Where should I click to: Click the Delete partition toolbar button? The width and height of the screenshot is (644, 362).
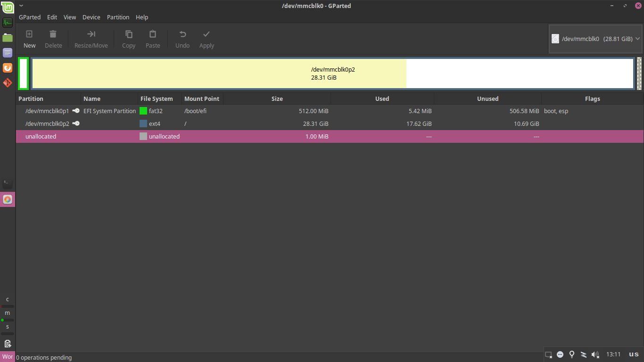coord(53,39)
